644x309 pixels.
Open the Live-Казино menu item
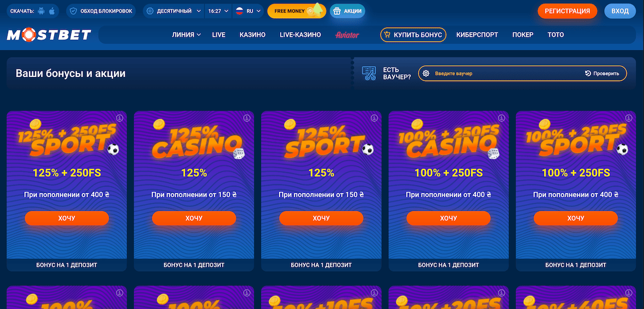(300, 35)
